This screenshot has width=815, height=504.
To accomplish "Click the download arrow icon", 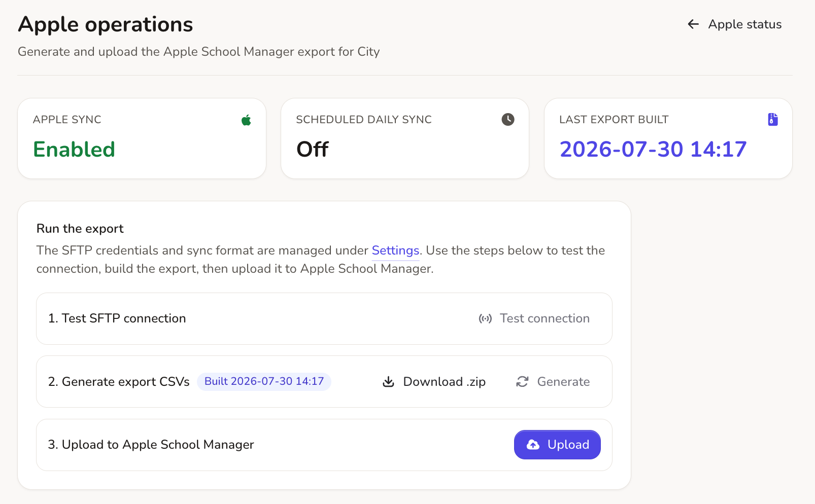I will [x=388, y=382].
